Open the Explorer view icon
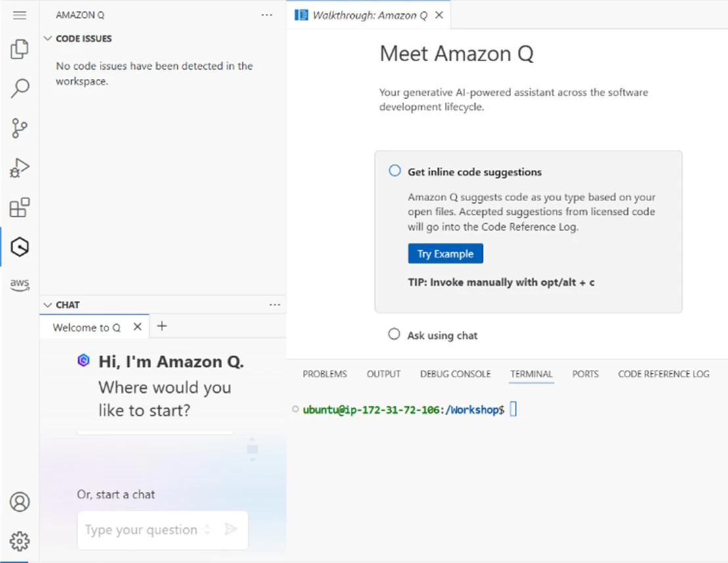Viewport: 728px width, 563px height. point(20,49)
